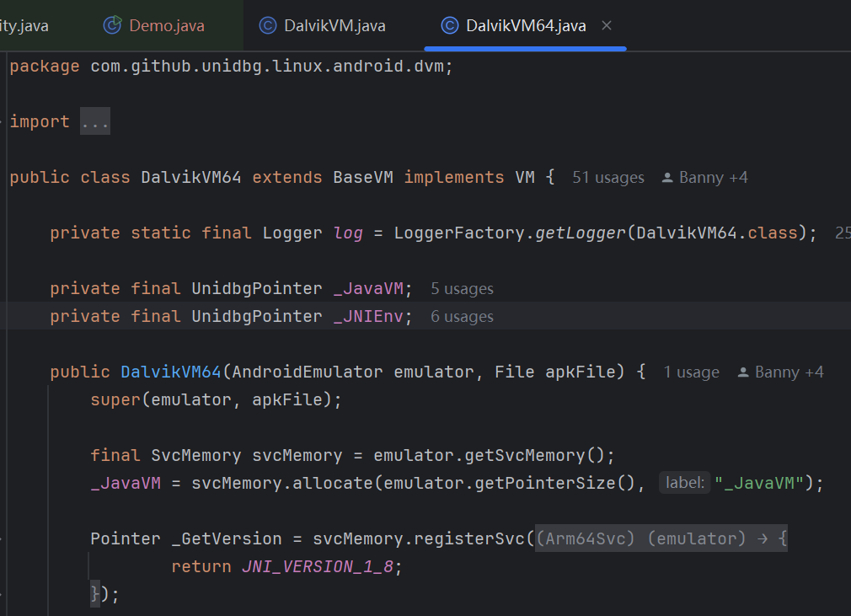Click the getPointerSize() method call
Image resolution: width=851 pixels, height=616 pixels.
point(554,483)
